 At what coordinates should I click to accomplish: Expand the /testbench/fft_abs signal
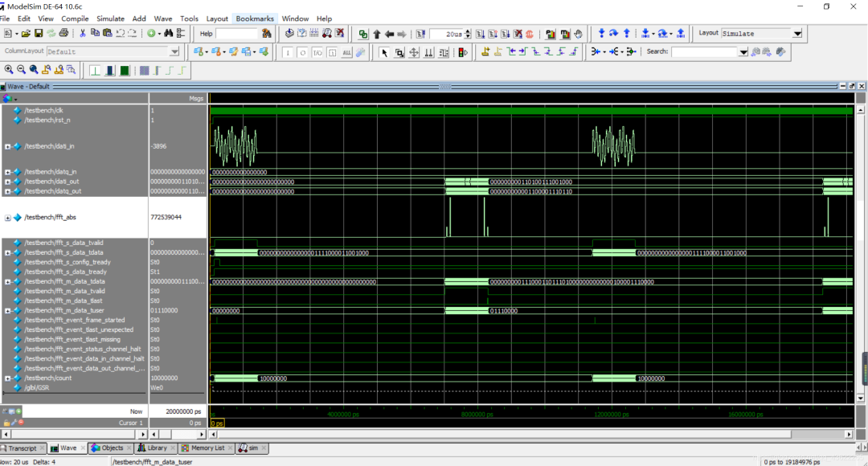(x=8, y=218)
